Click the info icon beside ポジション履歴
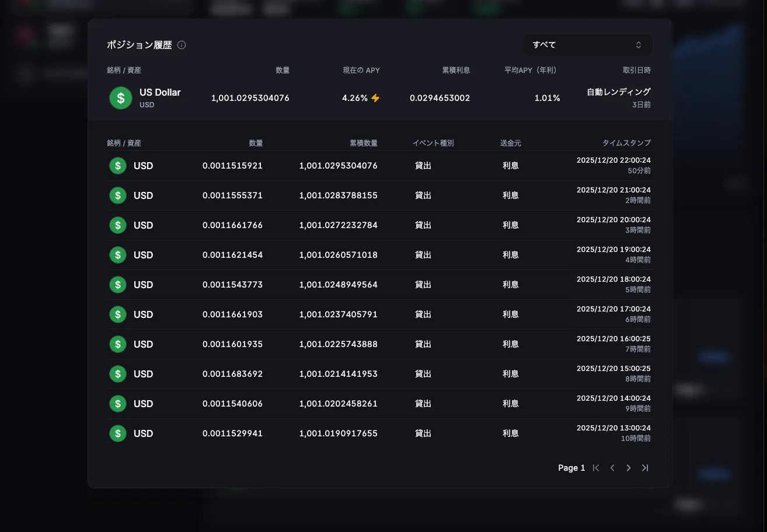This screenshot has width=767, height=532. coord(182,45)
